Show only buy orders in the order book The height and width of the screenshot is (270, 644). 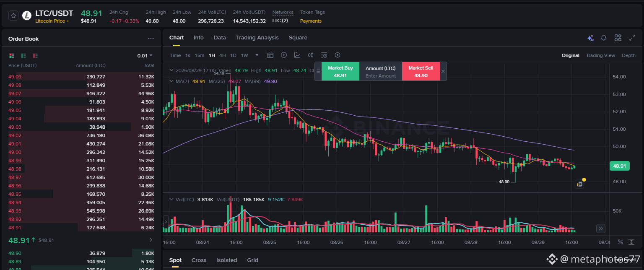coord(23,55)
